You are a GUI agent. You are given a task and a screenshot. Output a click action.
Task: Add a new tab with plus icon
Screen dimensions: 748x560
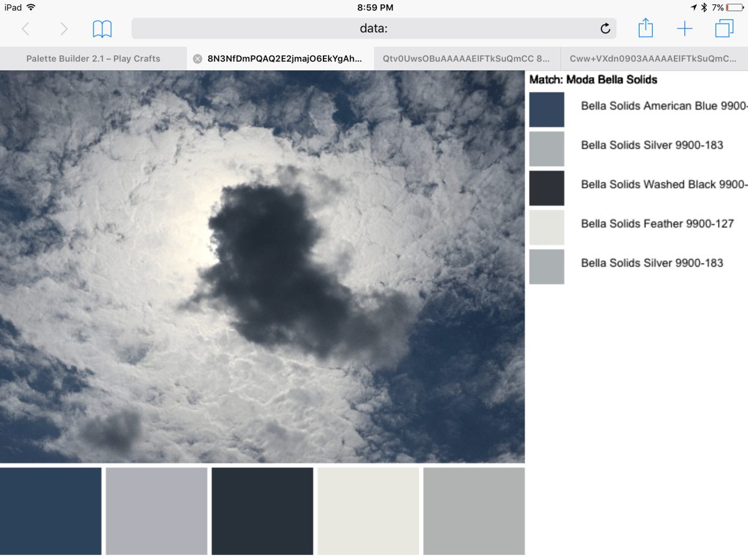[x=684, y=29]
